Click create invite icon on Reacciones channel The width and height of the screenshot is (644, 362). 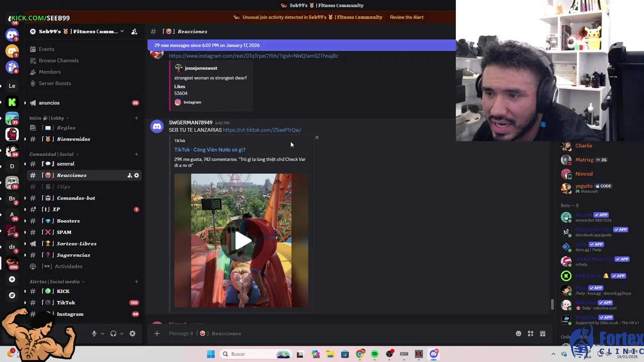tap(129, 175)
